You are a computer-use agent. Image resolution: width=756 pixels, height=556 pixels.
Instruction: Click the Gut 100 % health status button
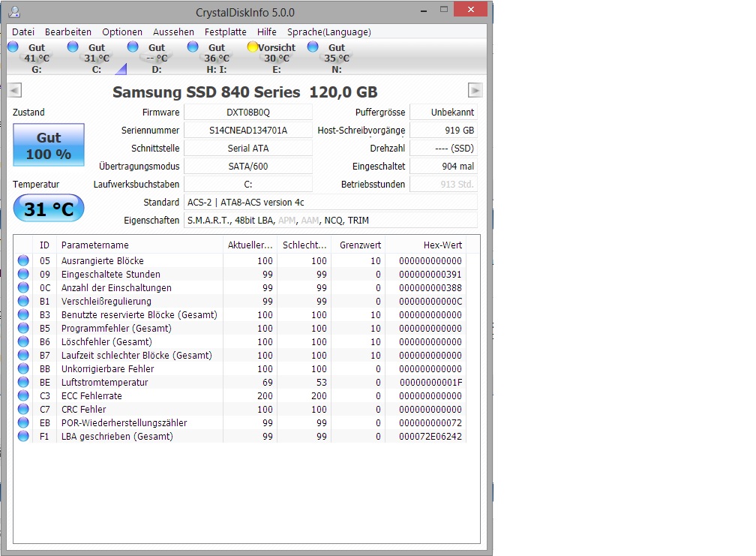(x=49, y=145)
